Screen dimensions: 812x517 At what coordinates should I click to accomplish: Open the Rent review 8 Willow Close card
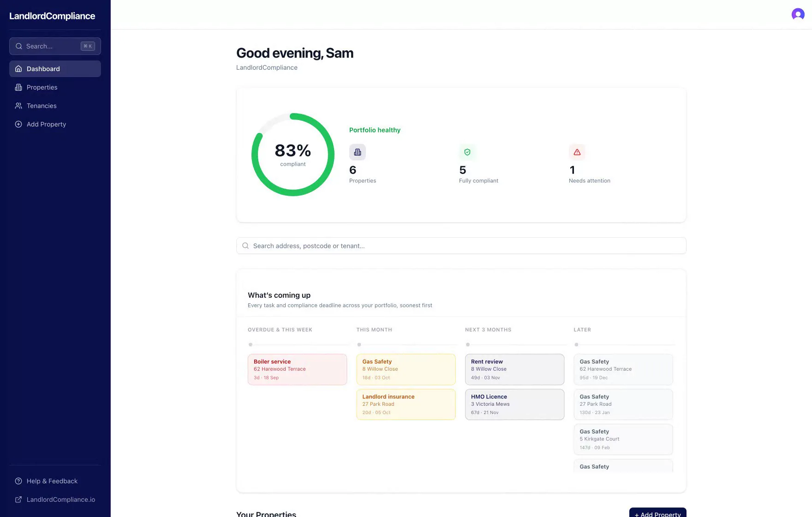tap(514, 369)
